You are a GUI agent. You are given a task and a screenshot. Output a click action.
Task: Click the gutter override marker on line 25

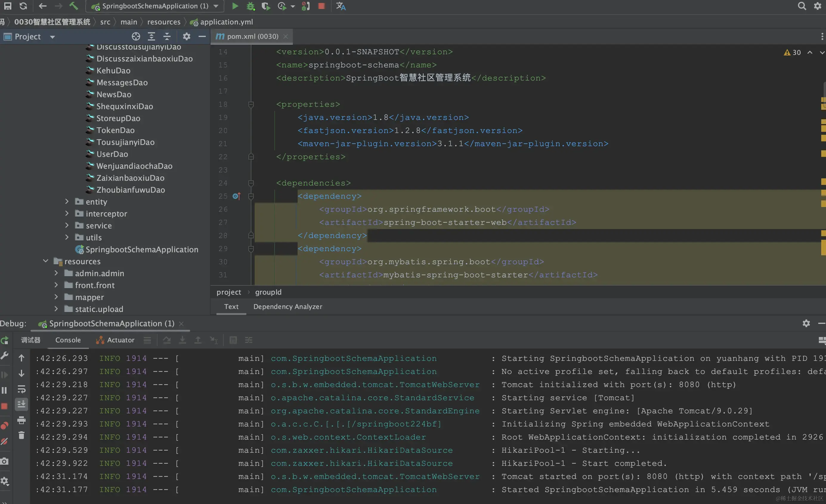tap(236, 196)
